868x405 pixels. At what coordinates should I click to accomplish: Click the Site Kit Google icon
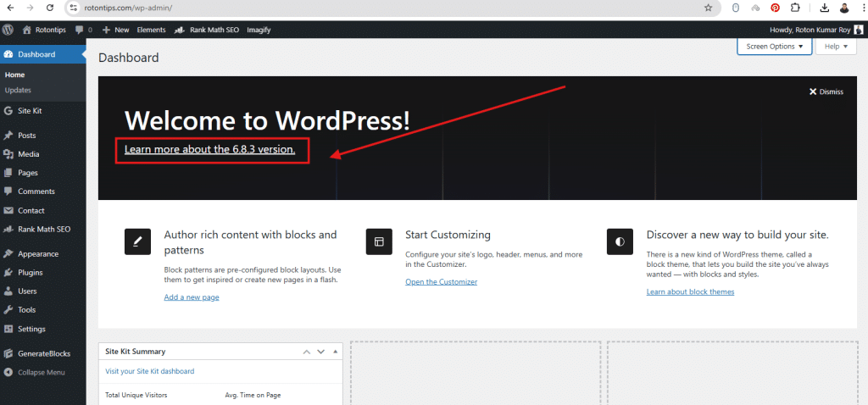[8, 111]
